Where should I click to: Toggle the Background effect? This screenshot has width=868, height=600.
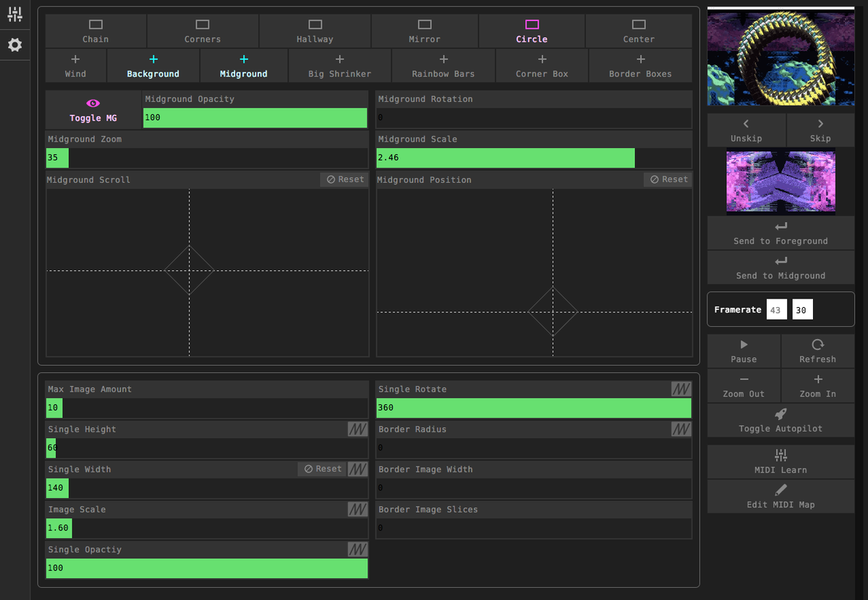[x=153, y=66]
